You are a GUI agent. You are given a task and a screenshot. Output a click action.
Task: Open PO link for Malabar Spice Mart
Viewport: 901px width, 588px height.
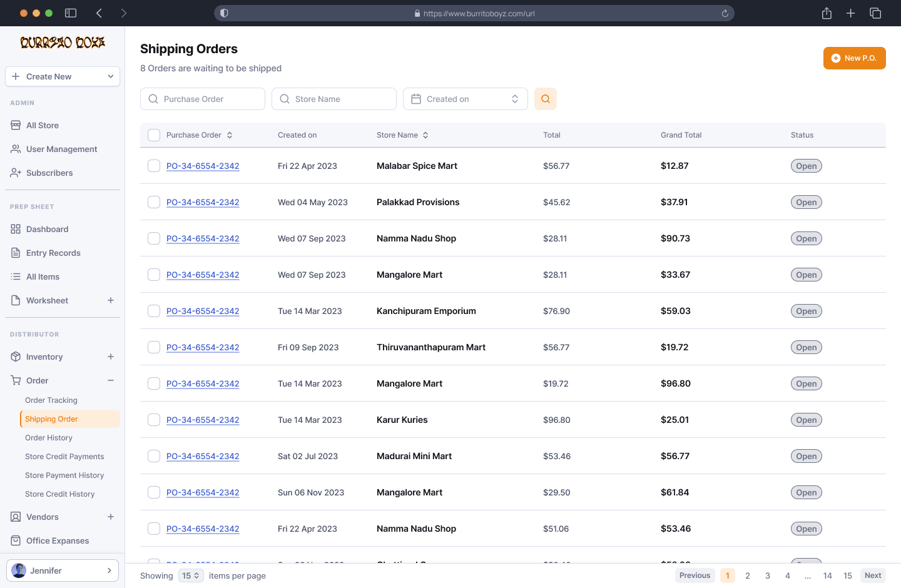203,166
